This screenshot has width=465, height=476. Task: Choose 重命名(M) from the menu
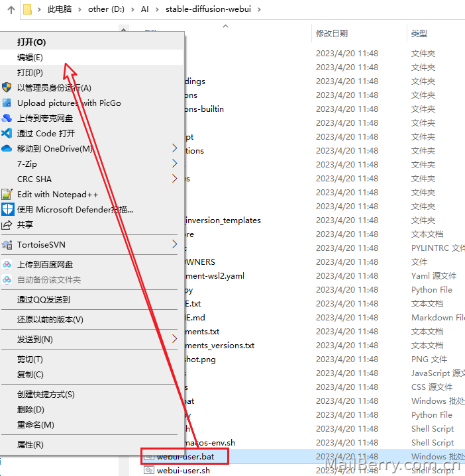91,425
